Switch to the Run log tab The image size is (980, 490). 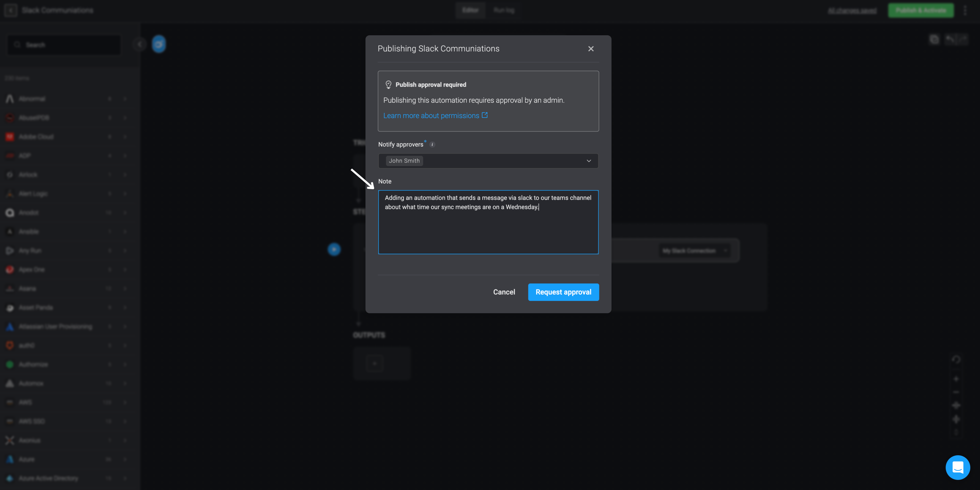pyautogui.click(x=504, y=10)
